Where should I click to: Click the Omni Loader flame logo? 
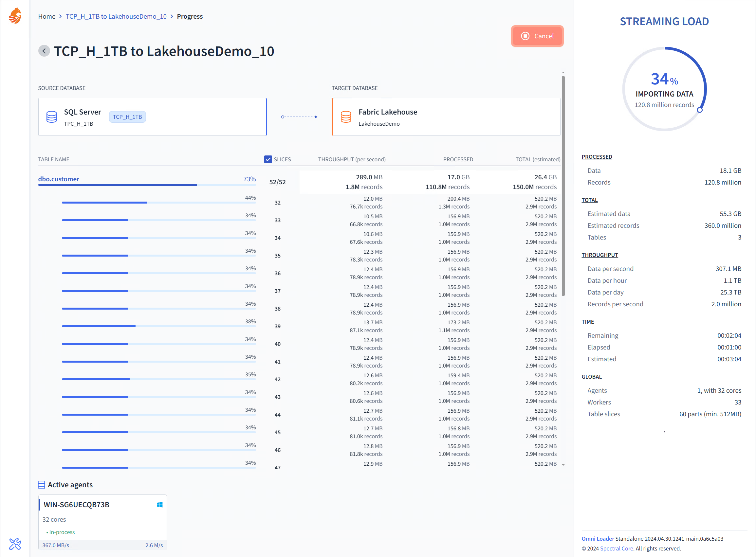15,15
